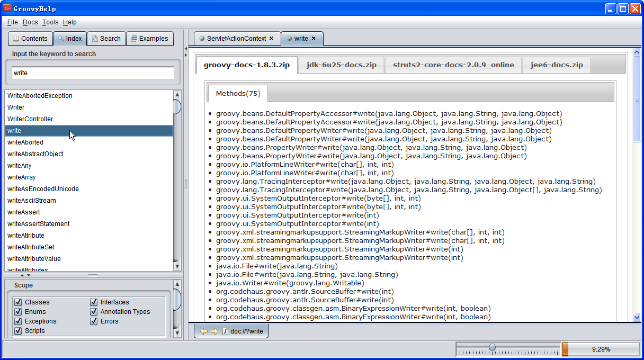
Task: Select writeAttributeValue in index list
Action: click(x=89, y=259)
